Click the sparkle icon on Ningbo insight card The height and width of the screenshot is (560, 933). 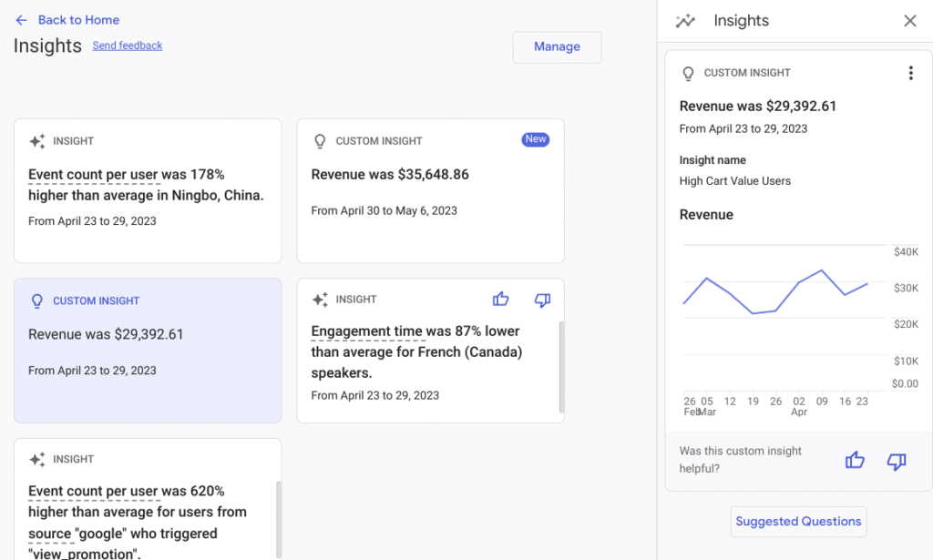(36, 141)
